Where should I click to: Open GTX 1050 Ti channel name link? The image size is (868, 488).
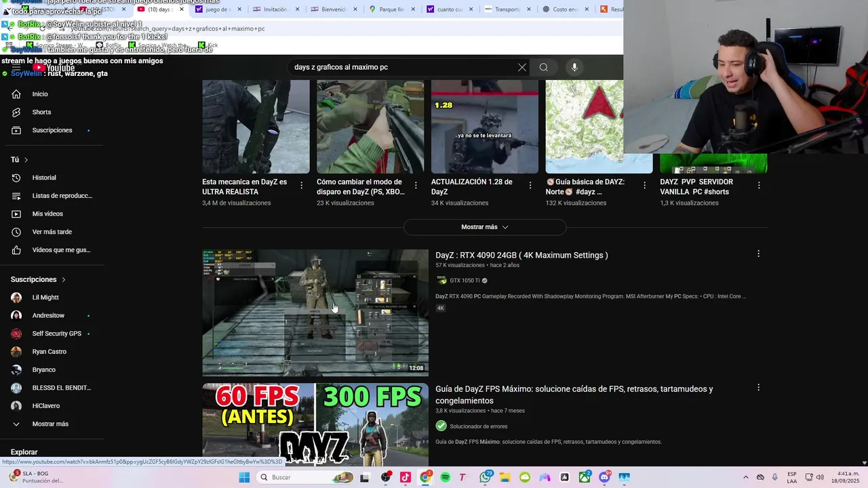pos(465,281)
